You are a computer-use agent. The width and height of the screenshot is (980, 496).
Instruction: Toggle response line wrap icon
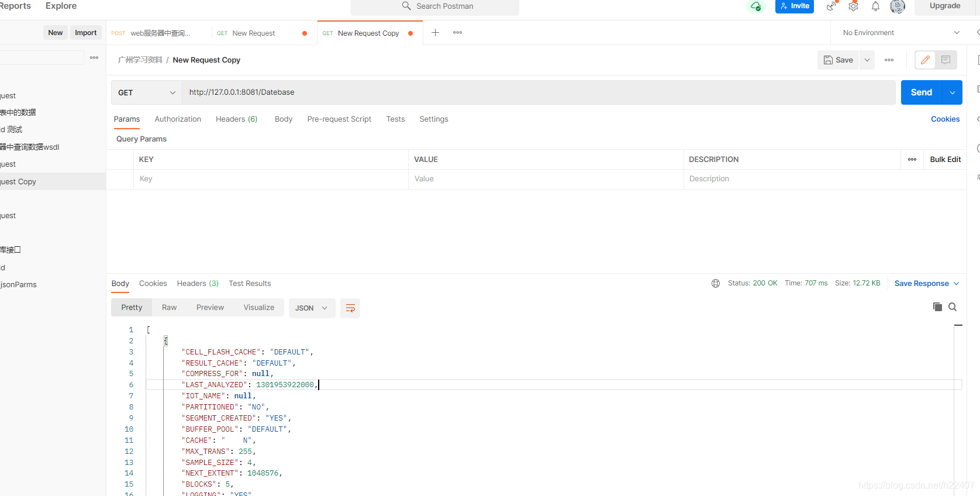(350, 308)
